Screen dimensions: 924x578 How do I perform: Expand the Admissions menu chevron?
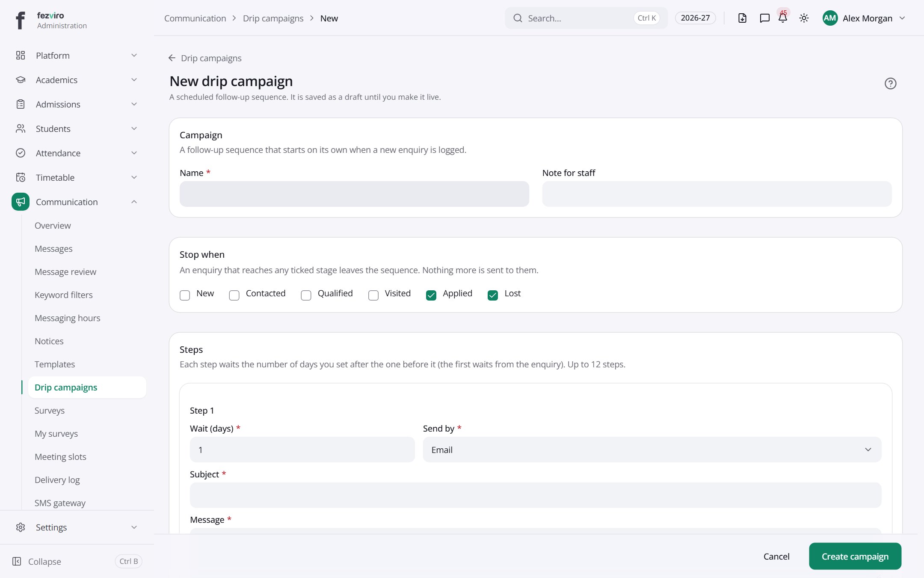click(x=134, y=104)
